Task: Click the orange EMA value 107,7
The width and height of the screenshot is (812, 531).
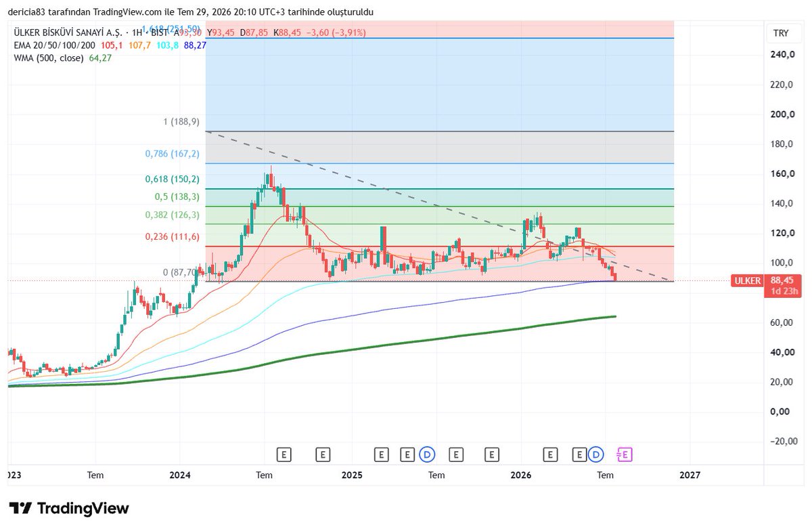Action: coord(139,45)
